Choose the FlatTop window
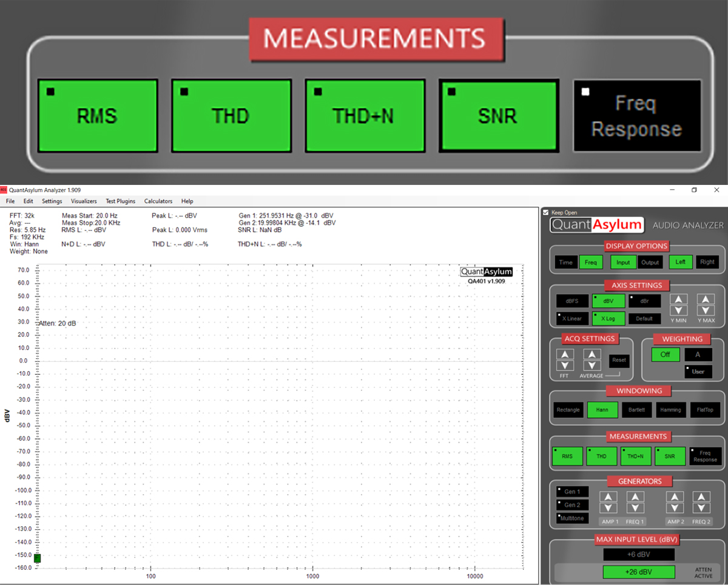 pyautogui.click(x=705, y=410)
